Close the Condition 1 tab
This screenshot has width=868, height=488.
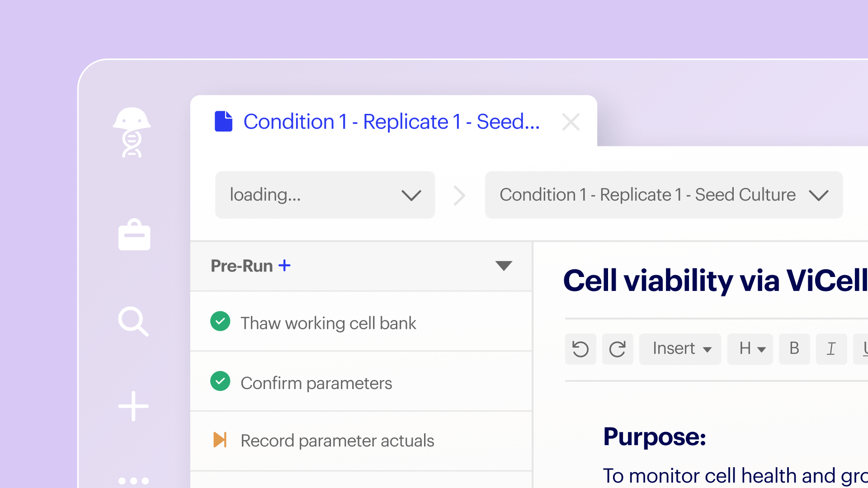(571, 122)
